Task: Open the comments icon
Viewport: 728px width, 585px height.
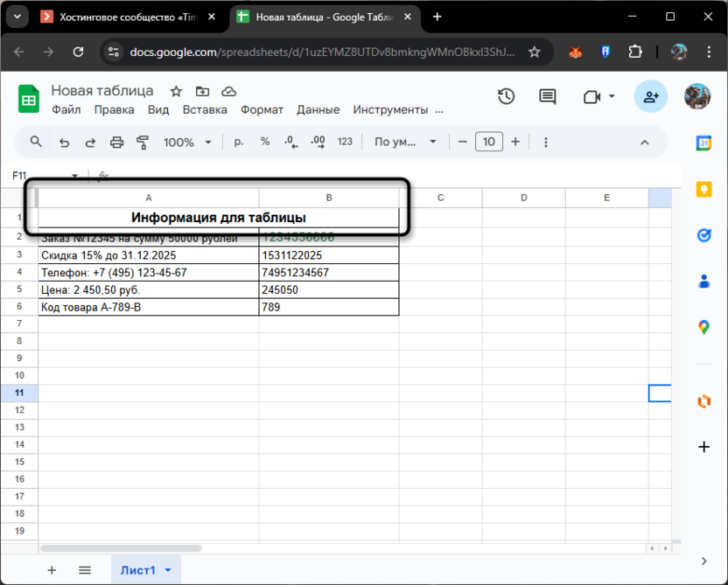Action: [548, 96]
